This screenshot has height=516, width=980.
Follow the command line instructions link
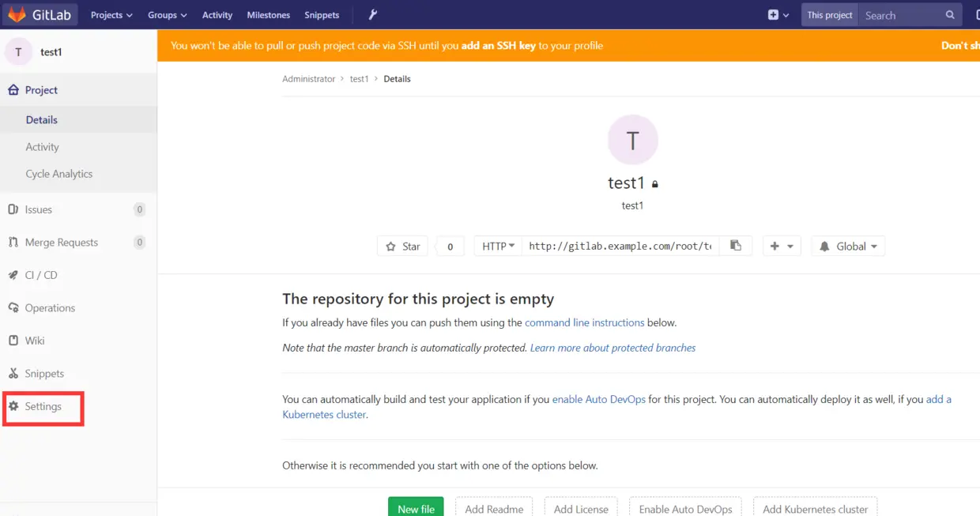(585, 322)
